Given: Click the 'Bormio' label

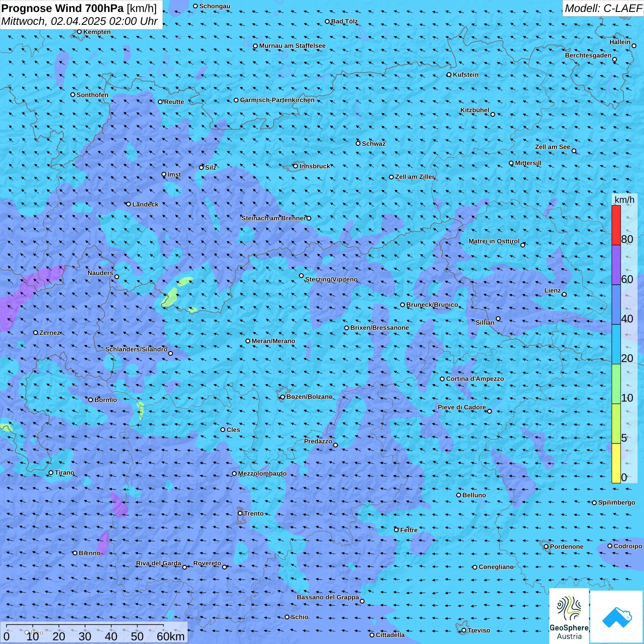Looking at the screenshot, I should (x=105, y=400).
